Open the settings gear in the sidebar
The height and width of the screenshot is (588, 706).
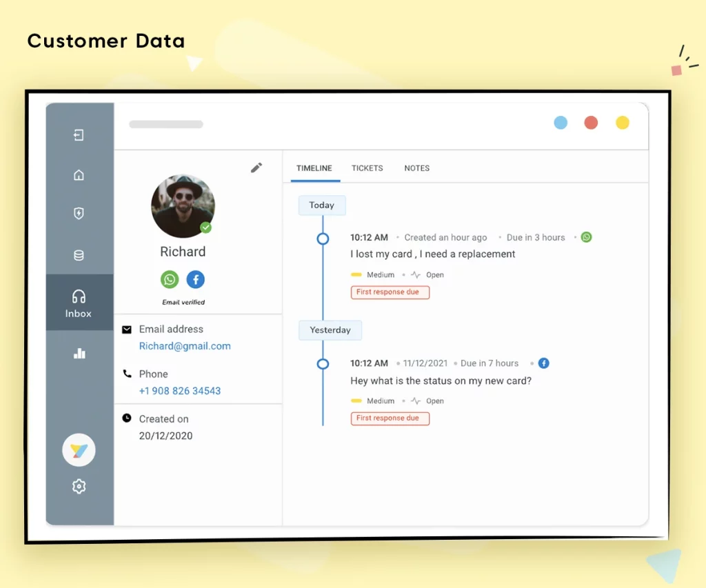click(79, 486)
